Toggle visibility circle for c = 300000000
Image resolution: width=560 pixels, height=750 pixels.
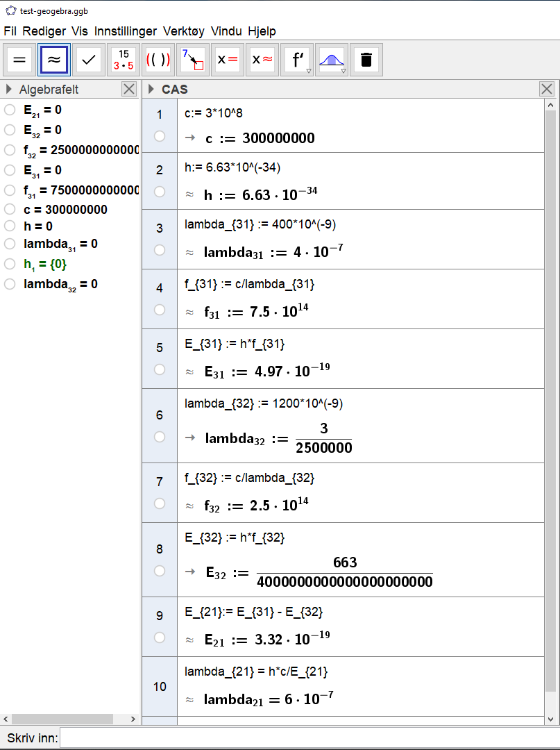pyautogui.click(x=10, y=209)
